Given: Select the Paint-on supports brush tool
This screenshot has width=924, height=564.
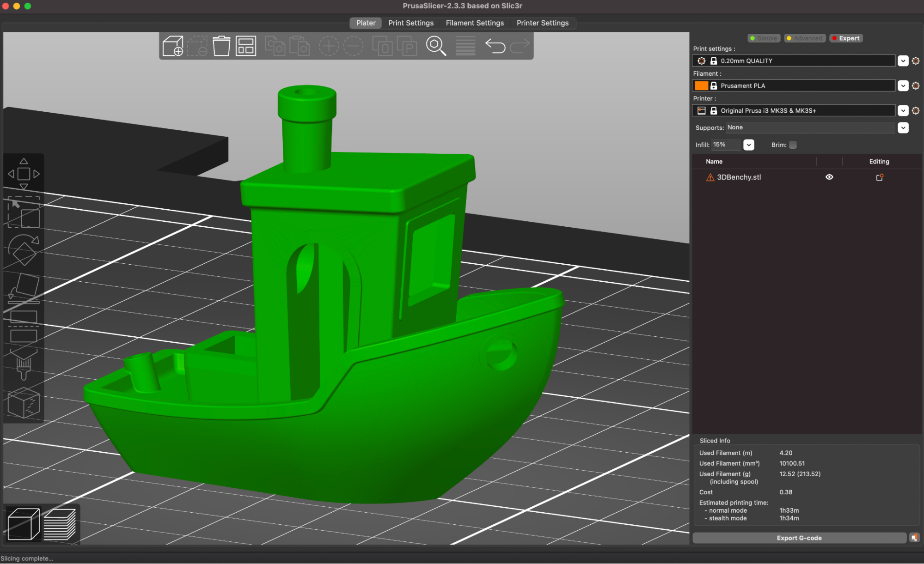Looking at the screenshot, I should tap(24, 364).
